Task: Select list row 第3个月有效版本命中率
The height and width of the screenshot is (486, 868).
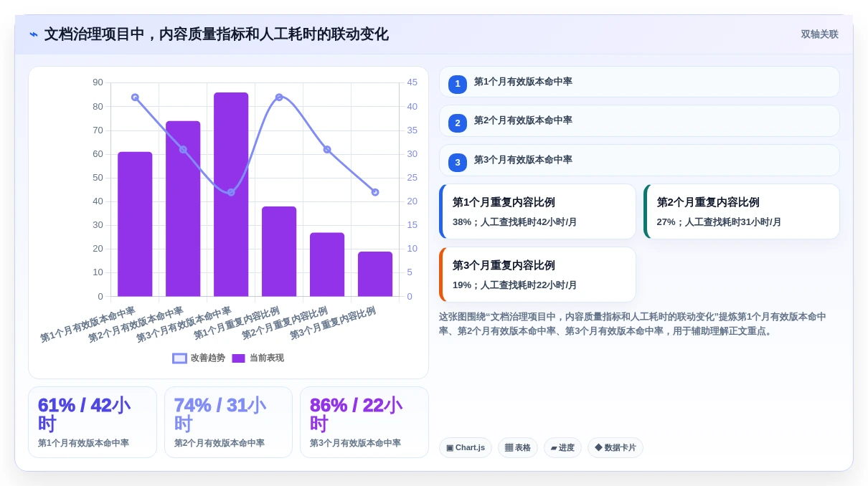Action: [639, 161]
